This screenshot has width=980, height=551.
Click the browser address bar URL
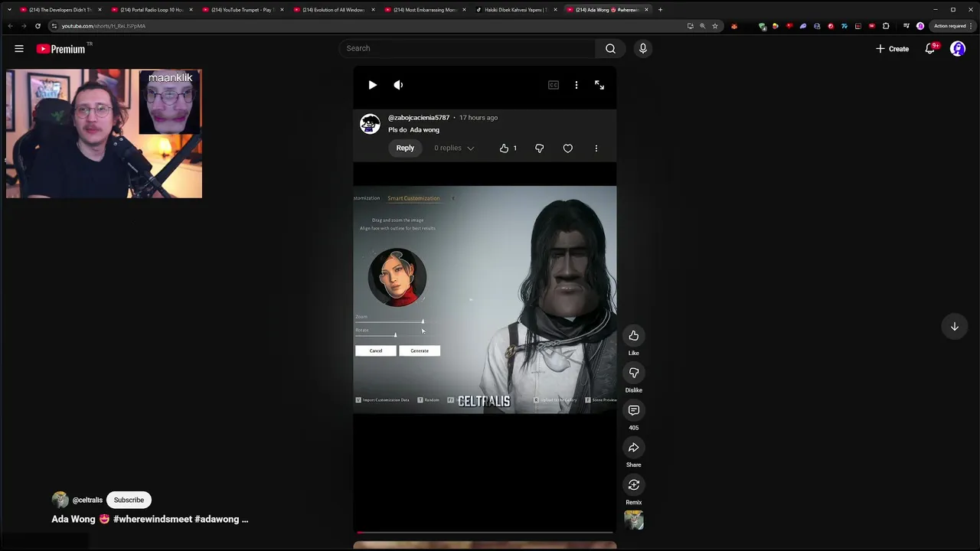[103, 26]
